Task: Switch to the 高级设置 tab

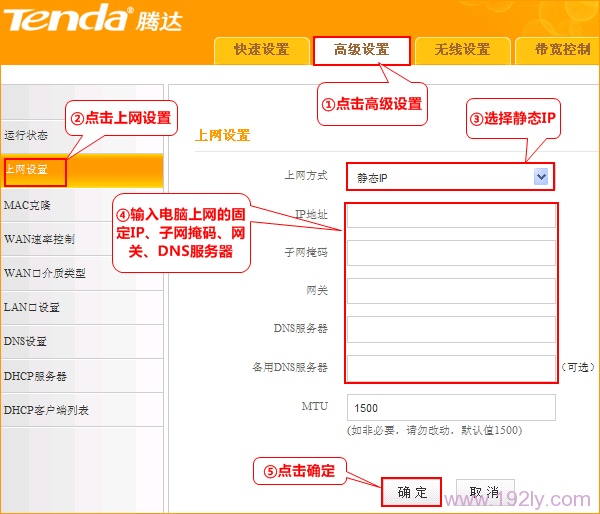Action: [x=361, y=50]
